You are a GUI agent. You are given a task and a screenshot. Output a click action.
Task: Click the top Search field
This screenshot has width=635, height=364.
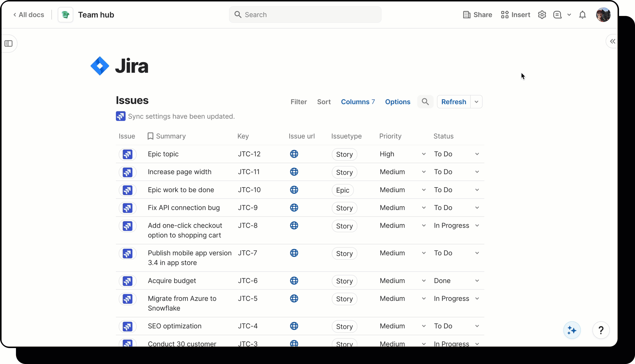coord(305,15)
